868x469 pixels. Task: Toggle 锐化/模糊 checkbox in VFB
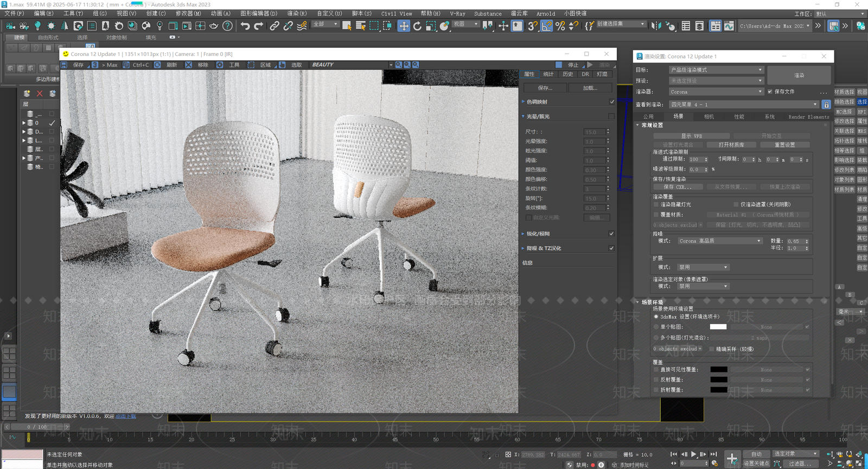pos(612,234)
